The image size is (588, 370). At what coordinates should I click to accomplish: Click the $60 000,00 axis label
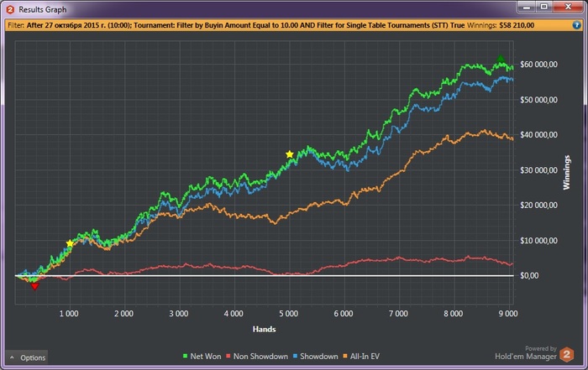(x=539, y=65)
